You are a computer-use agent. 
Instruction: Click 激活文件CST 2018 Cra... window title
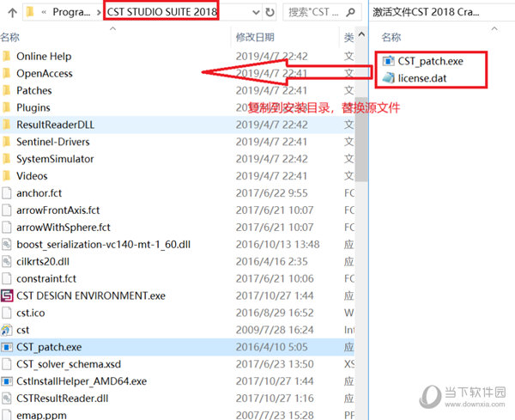pos(426,12)
